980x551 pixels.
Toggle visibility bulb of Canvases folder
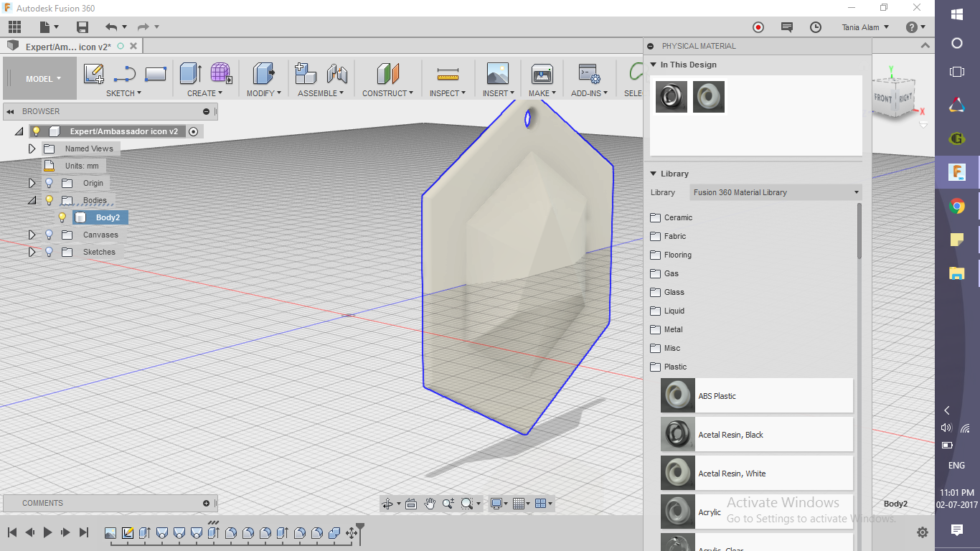tap(49, 235)
